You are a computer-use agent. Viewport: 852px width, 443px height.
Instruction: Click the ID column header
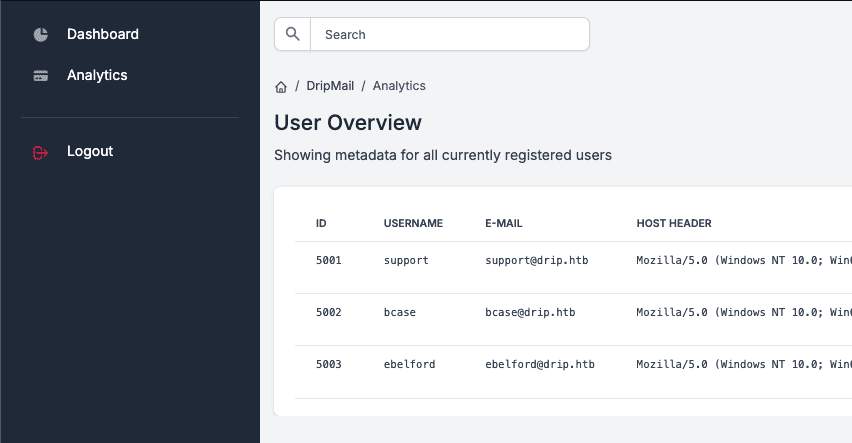[x=321, y=223]
